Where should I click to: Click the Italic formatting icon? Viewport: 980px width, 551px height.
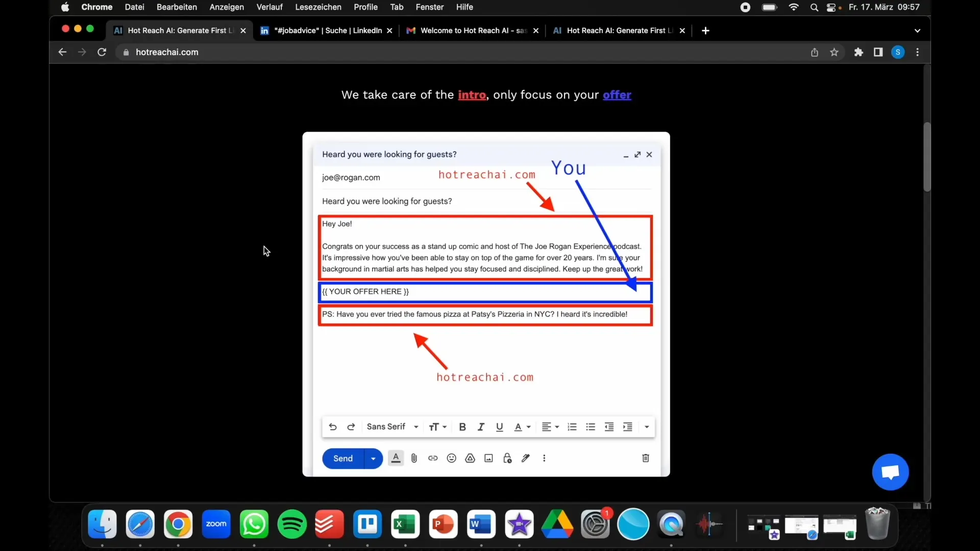(x=481, y=426)
